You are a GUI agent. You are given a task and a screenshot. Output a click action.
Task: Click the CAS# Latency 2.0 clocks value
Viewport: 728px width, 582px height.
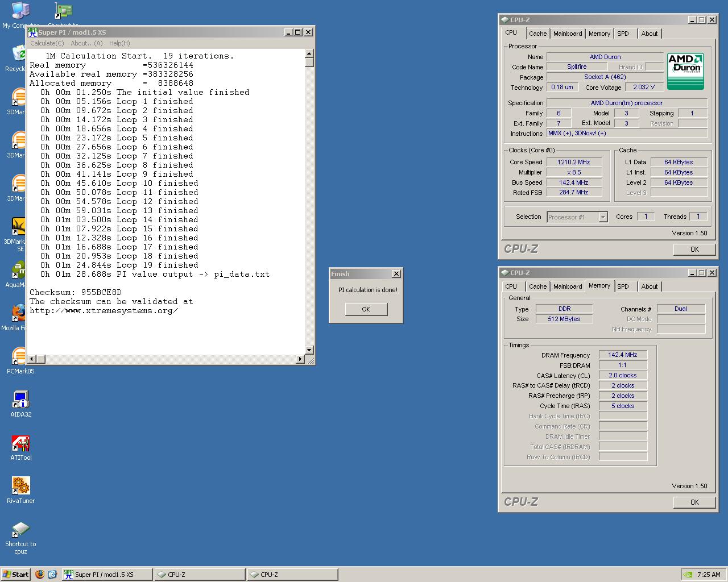click(623, 375)
